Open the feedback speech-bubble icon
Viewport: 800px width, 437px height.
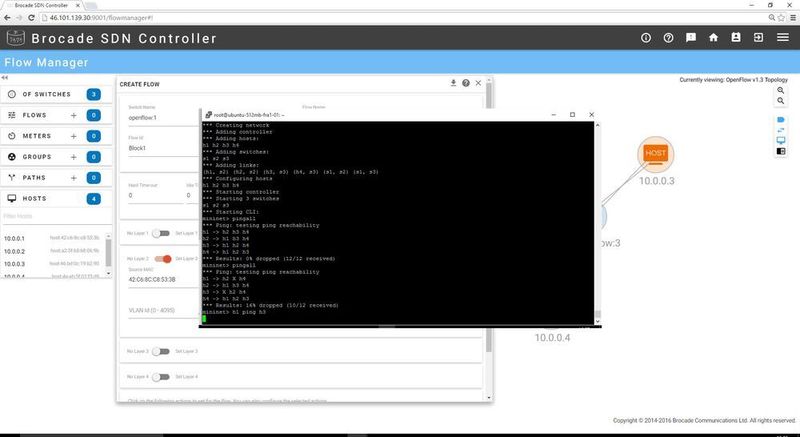pos(691,38)
